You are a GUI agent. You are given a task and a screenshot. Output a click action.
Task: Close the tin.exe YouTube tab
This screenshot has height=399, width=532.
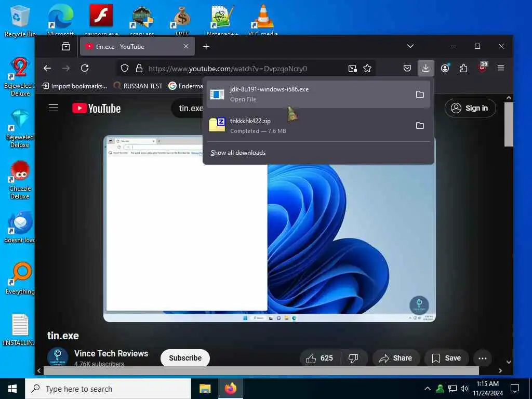coord(186,46)
